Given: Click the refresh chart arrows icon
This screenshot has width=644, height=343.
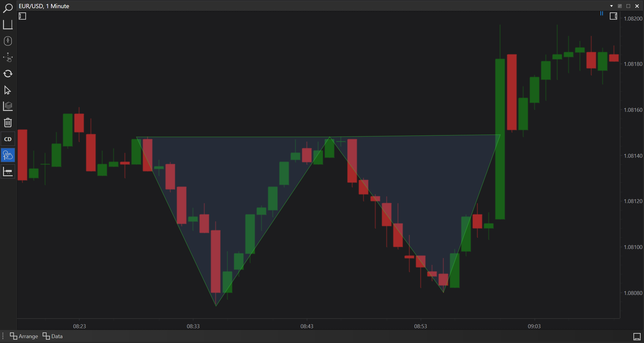Looking at the screenshot, I should pyautogui.click(x=8, y=73).
